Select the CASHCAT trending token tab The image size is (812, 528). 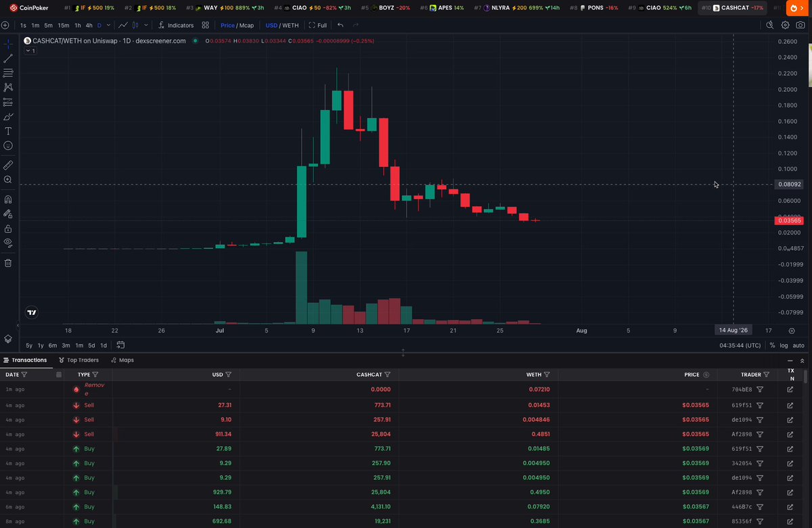[x=732, y=8]
